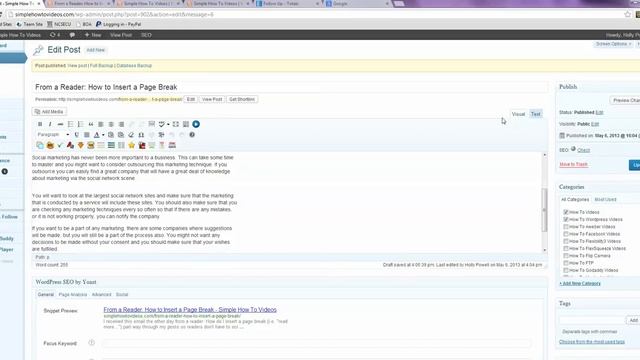Screen dimensions: 640x360
Task: Uncheck How To Wordpress Videos category
Action: click(x=566, y=220)
